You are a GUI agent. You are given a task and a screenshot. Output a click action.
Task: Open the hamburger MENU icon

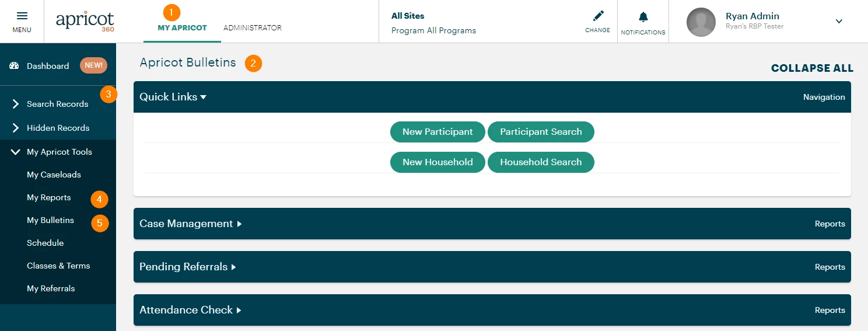[22, 16]
